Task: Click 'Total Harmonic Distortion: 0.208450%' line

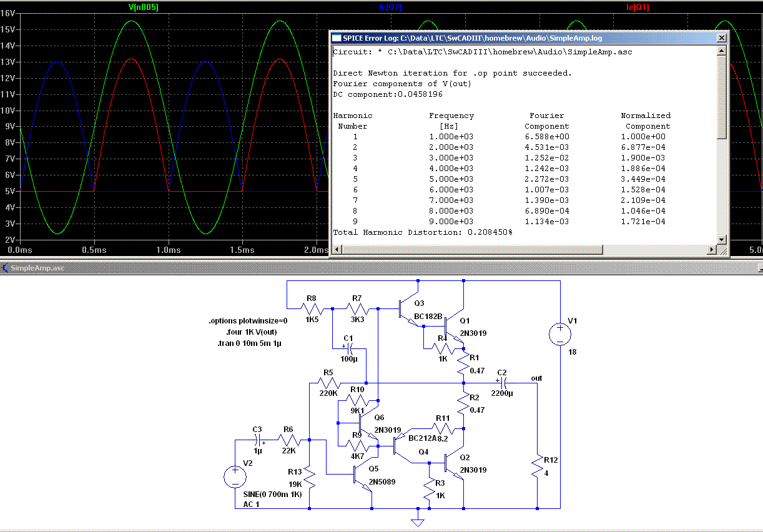Action: point(423,232)
